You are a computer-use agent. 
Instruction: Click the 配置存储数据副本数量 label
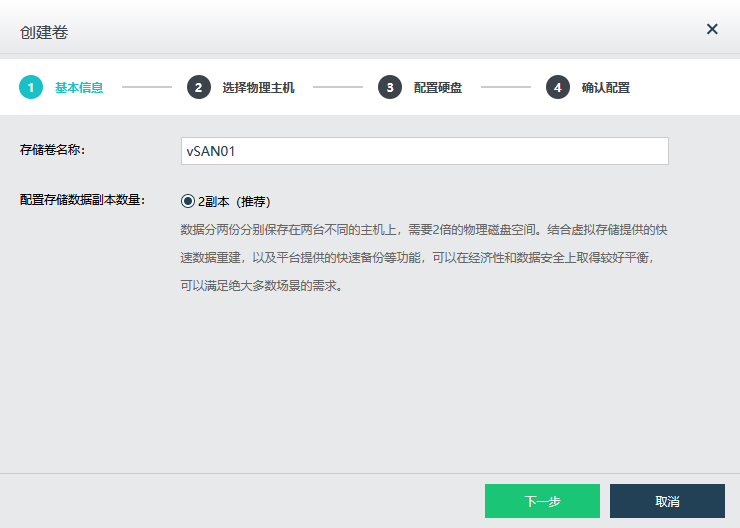pos(83,199)
